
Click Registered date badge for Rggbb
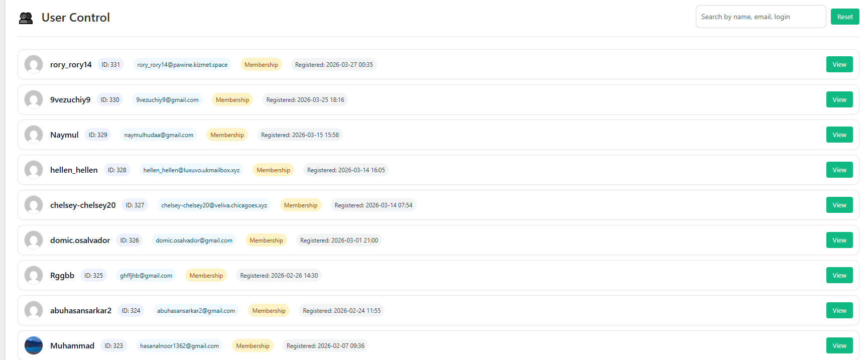coord(279,276)
